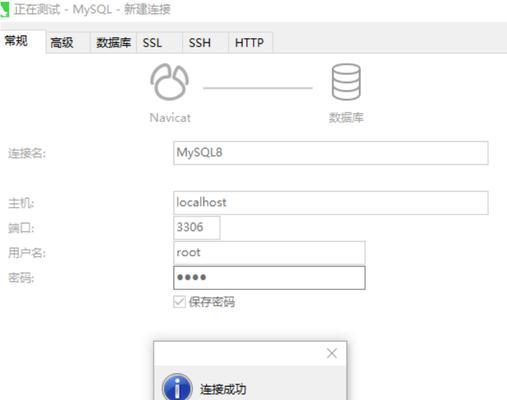Close the 连接成功 message dialog
This screenshot has width=507, height=400.
point(332,353)
